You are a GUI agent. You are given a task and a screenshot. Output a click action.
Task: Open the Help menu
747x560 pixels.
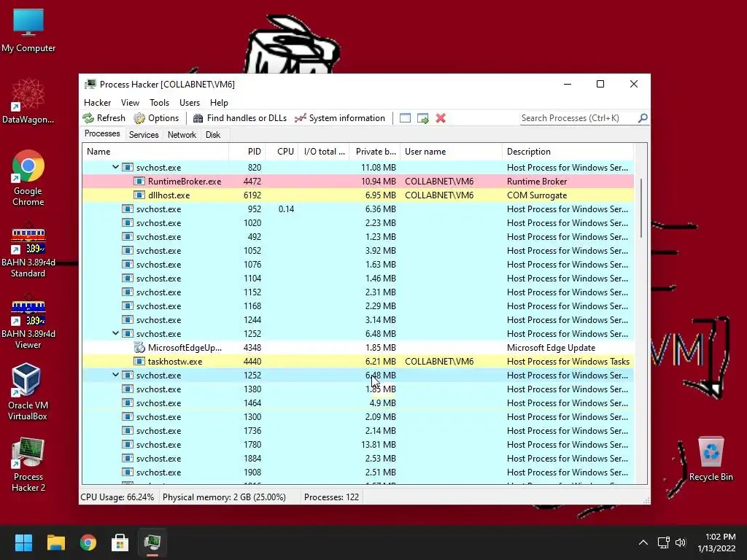pyautogui.click(x=219, y=103)
